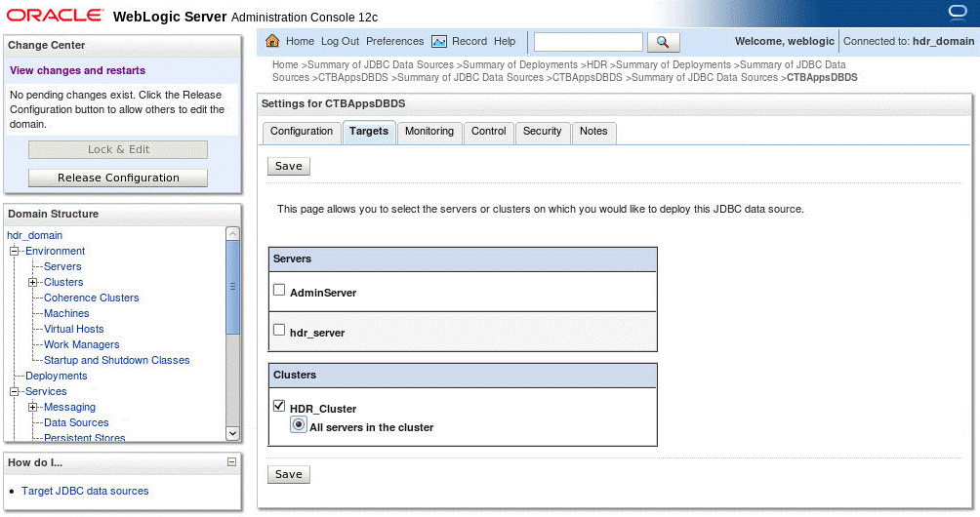This screenshot has width=980, height=517.
Task: Open Data Sources in the tree
Action: tap(76, 422)
